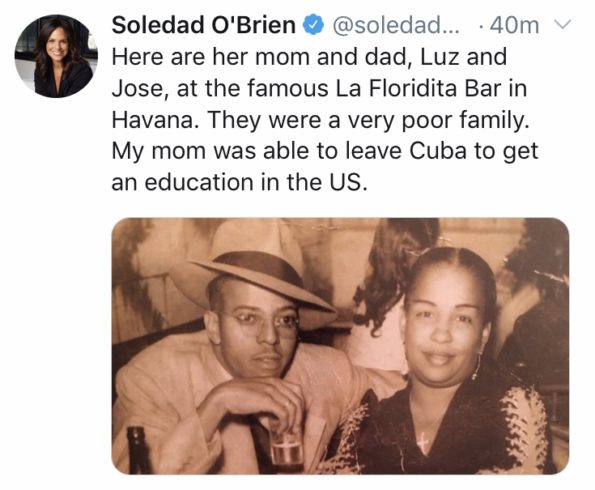Click the word "Havana" in the tweet

coord(153,120)
